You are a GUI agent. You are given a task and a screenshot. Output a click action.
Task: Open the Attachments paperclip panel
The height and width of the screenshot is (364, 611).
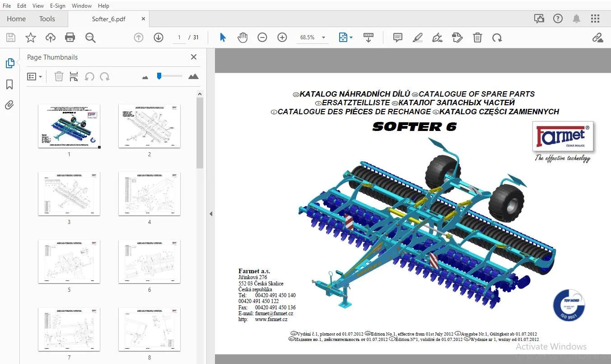(9, 105)
